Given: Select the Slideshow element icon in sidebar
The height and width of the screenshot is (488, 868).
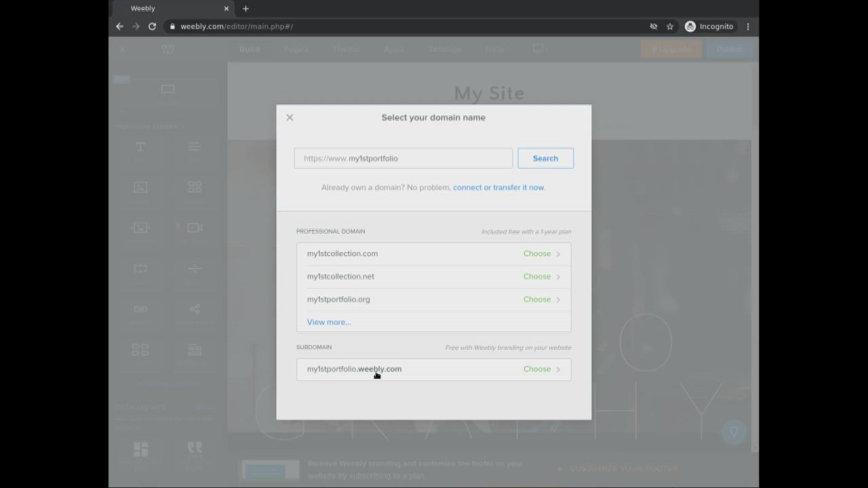Looking at the screenshot, I should (x=140, y=228).
